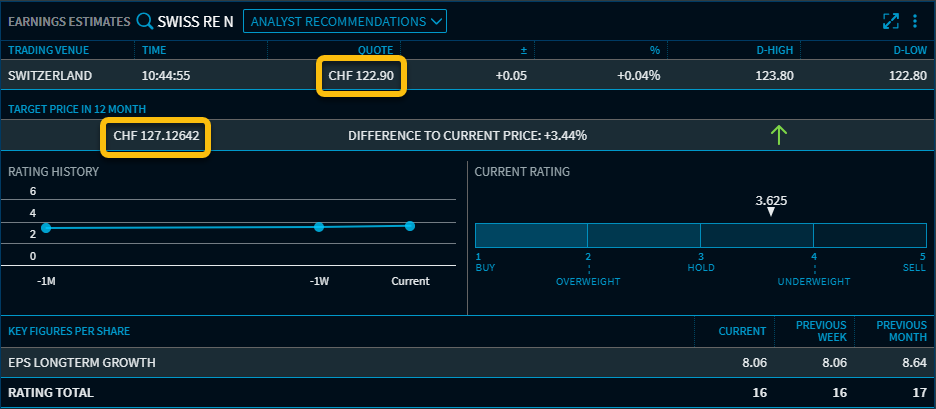The height and width of the screenshot is (409, 936).
Task: Click the Key Figures Per Share header
Action: (x=69, y=331)
